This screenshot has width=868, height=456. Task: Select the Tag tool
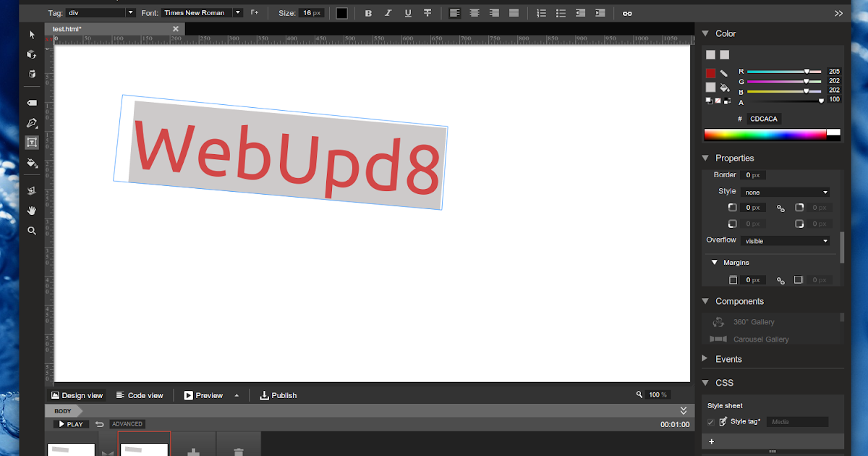[x=32, y=102]
